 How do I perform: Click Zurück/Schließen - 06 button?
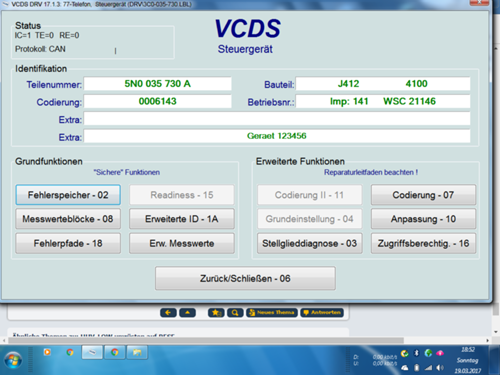coord(245,278)
